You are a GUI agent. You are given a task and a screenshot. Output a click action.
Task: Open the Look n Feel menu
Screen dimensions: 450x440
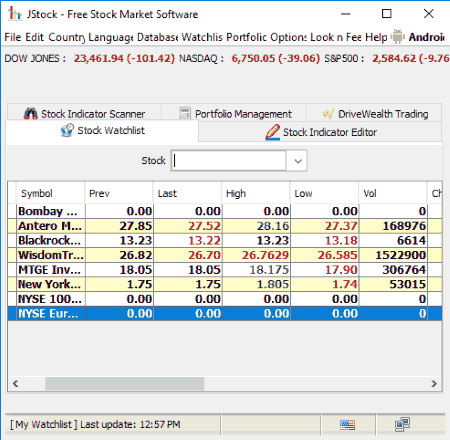[336, 37]
